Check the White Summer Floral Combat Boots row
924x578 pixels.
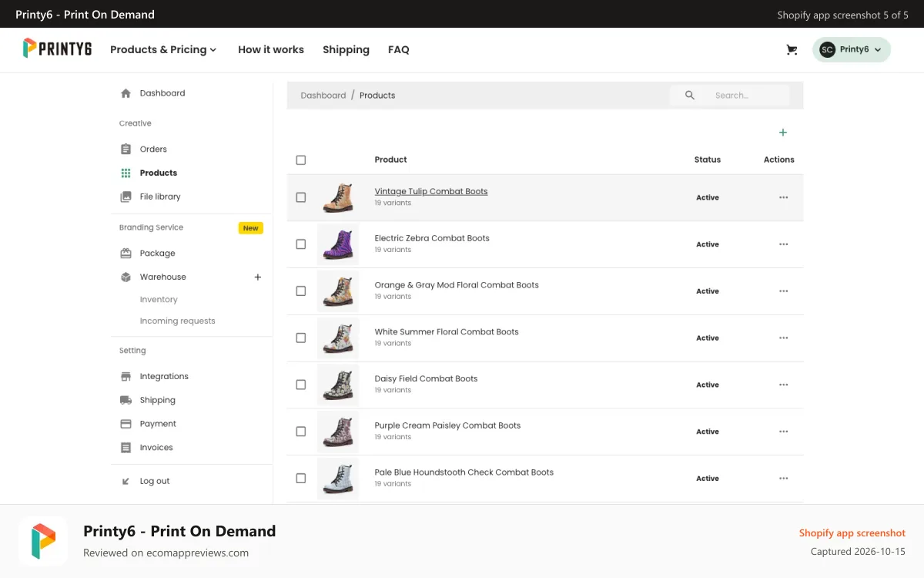[x=301, y=338]
